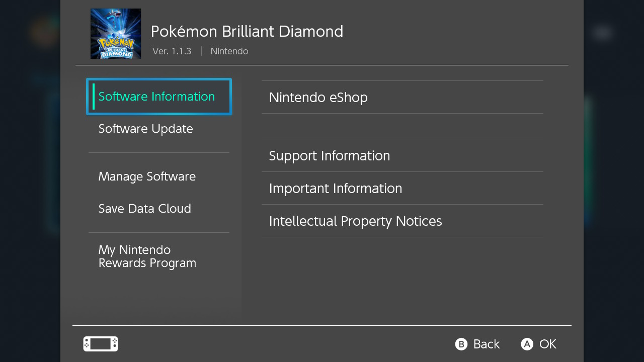
Task: Open the Nintendo eShop entry
Action: coord(403,97)
